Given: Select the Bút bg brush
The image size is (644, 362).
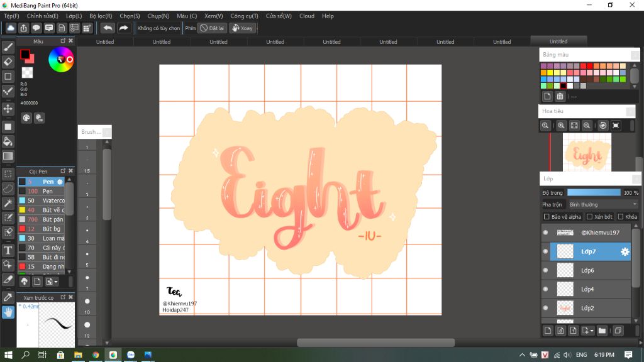Looking at the screenshot, I should click(42, 229).
